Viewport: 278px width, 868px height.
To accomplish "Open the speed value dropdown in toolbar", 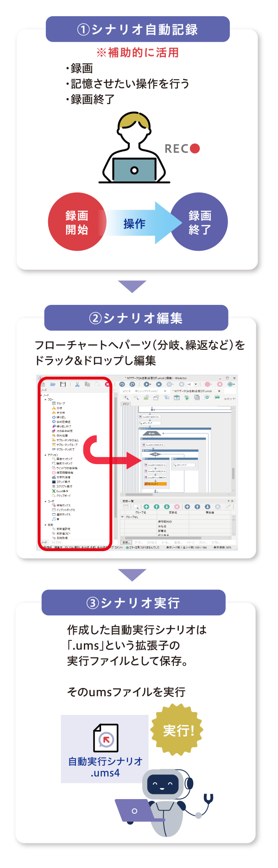I will coord(196,384).
